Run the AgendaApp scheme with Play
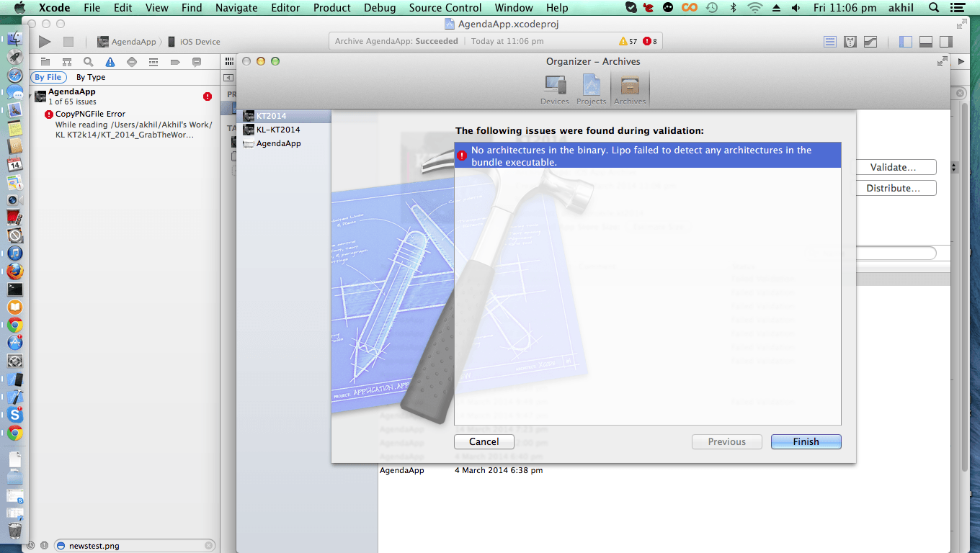 pyautogui.click(x=45, y=42)
